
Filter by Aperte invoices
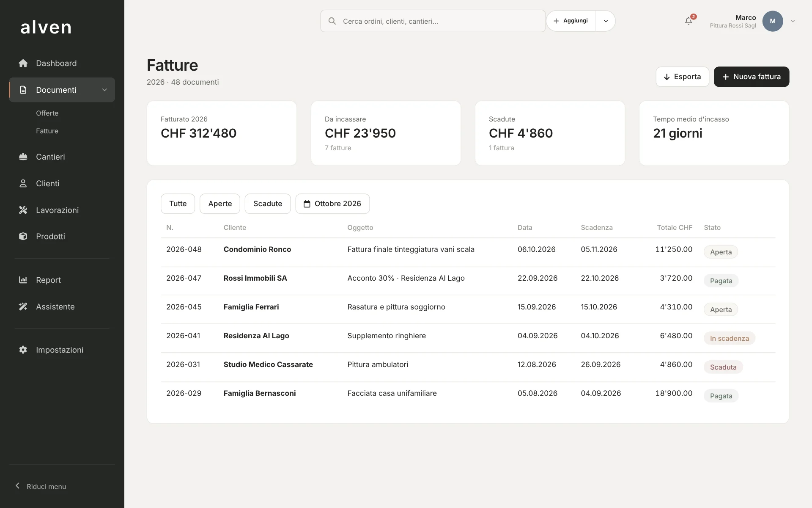click(220, 204)
